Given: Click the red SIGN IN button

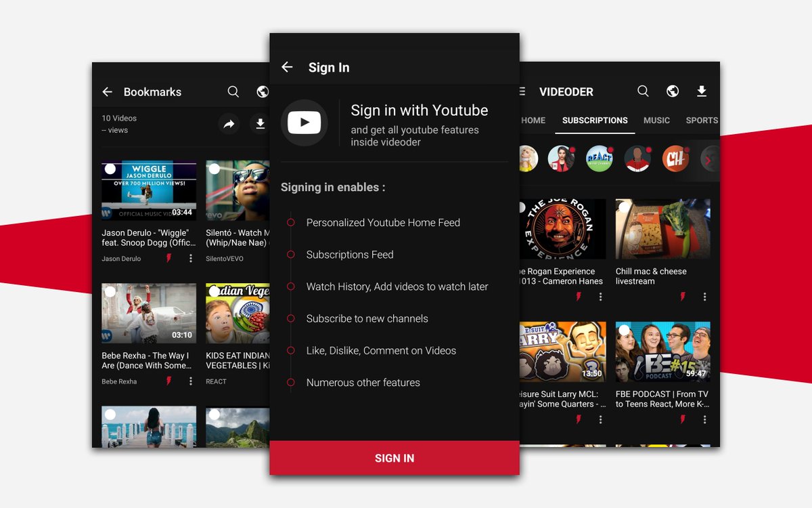Looking at the screenshot, I should [x=394, y=458].
